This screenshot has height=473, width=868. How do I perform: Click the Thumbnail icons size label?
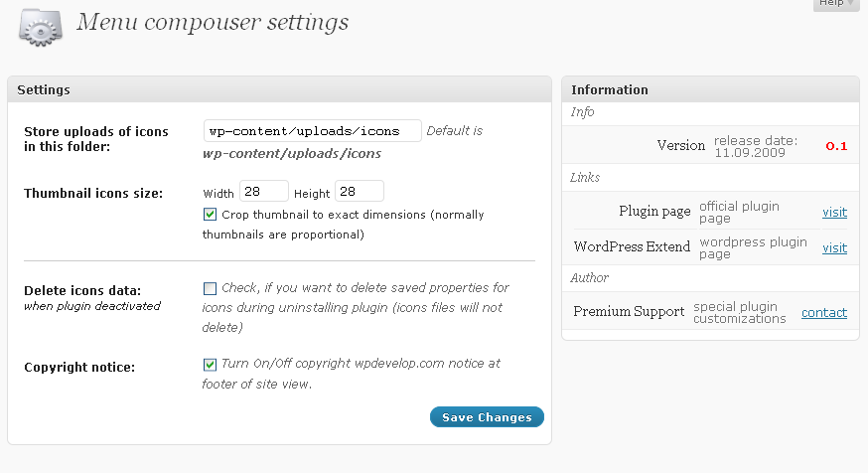pyautogui.click(x=93, y=193)
